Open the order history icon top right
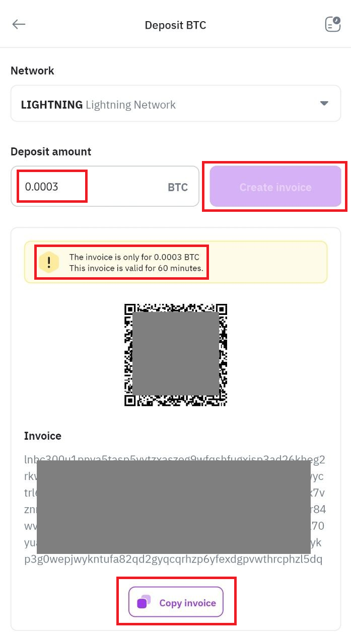Viewport: 351px width, 644px height. click(332, 24)
